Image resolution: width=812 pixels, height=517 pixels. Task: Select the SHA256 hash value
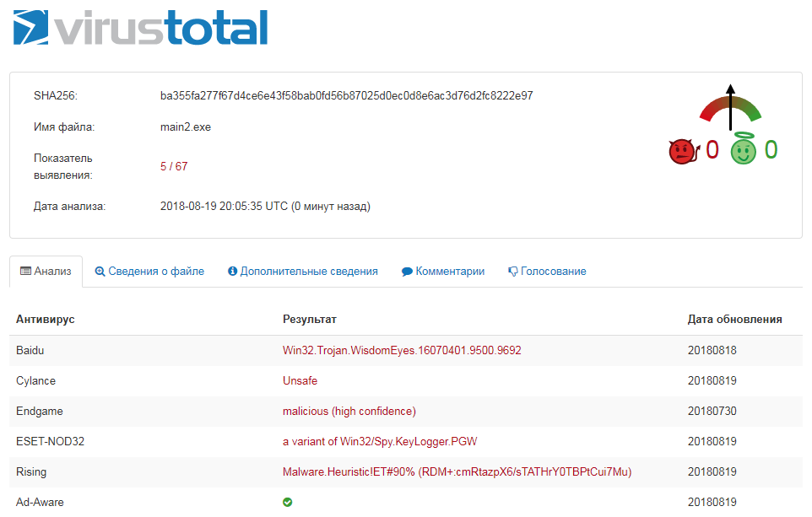(x=346, y=96)
